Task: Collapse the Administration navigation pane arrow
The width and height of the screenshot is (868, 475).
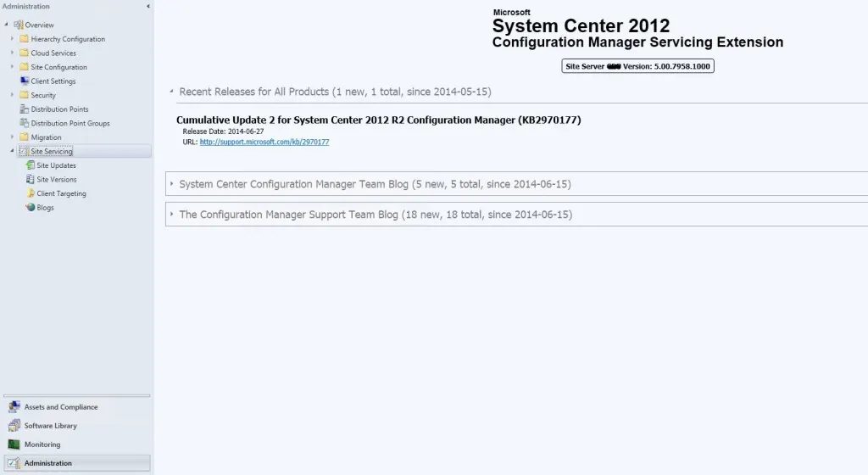Action: (147, 6)
